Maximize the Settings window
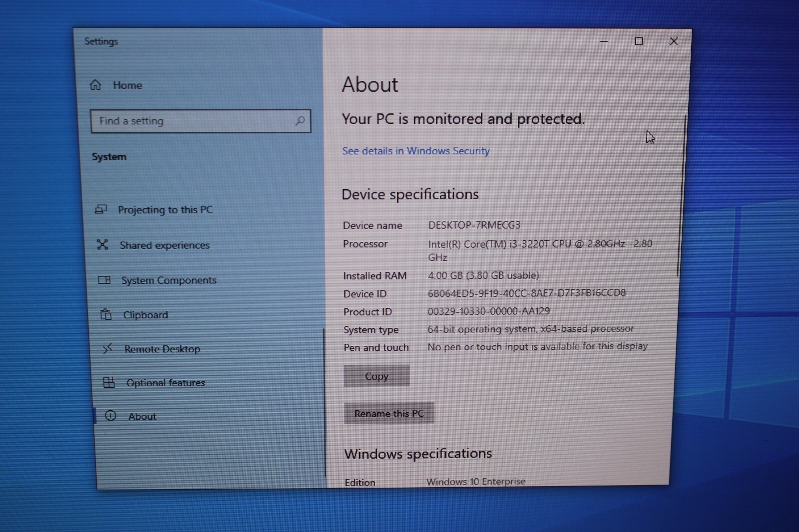 [x=639, y=41]
